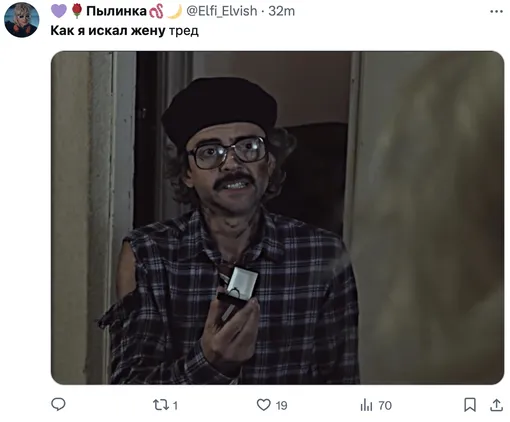This screenshot has height=422, width=510.
Task: Click the red rose emoji beside the name
Action: [x=77, y=11]
